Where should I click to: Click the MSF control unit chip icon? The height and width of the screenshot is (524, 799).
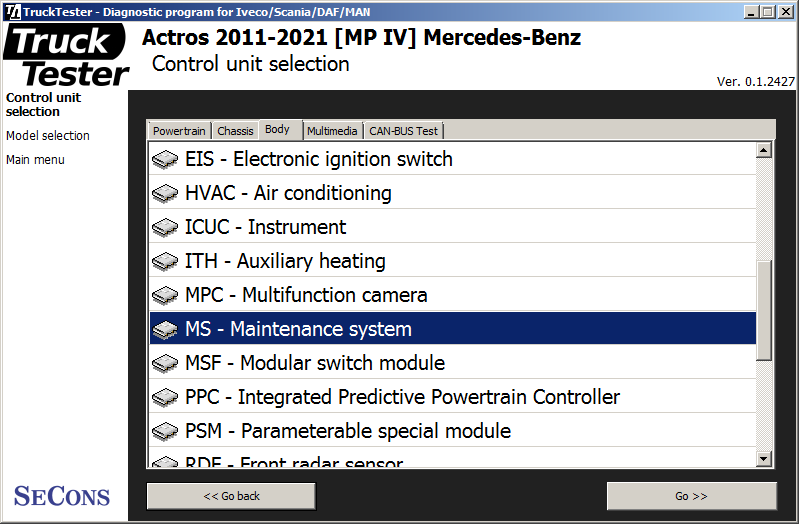(x=165, y=363)
